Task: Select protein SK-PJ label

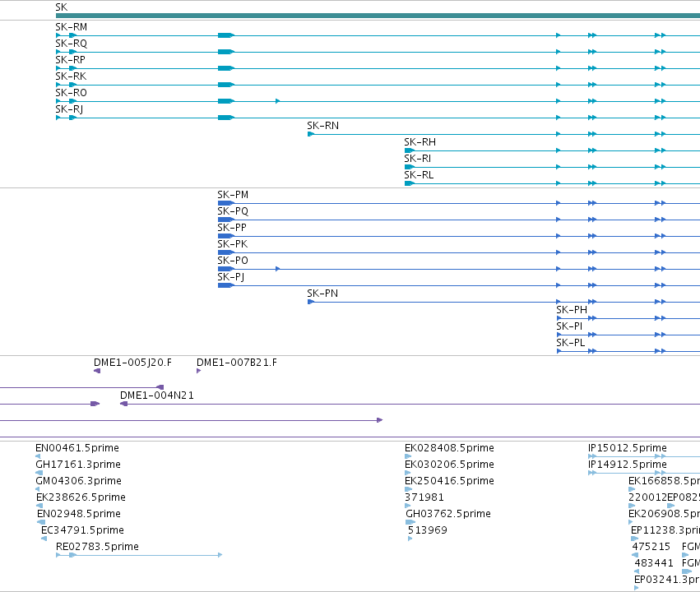Action: click(x=231, y=278)
